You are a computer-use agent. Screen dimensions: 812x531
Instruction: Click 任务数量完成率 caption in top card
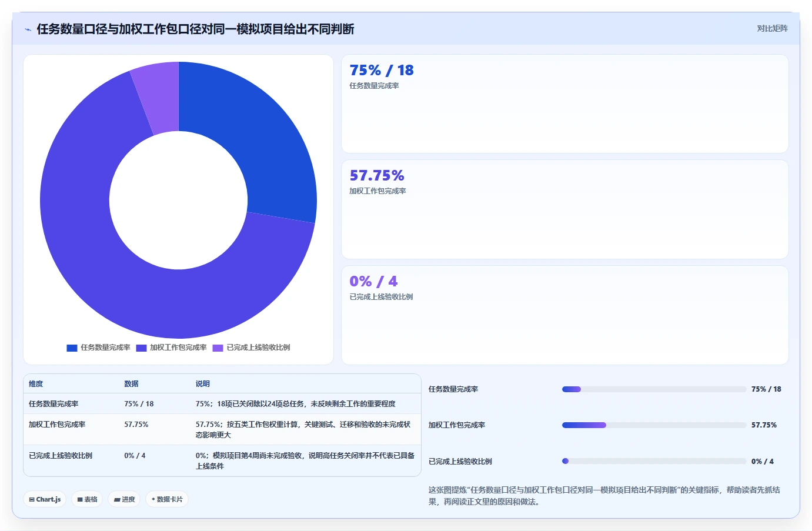pos(374,86)
